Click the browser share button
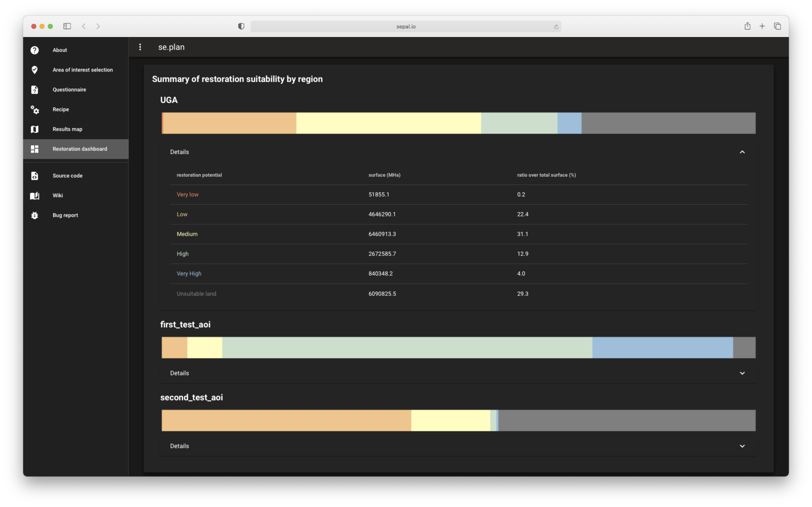Viewport: 812px width, 507px height. tap(747, 26)
